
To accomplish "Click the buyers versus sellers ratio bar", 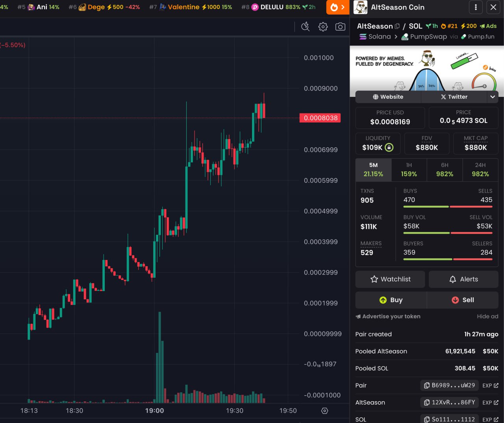I will point(448,259).
